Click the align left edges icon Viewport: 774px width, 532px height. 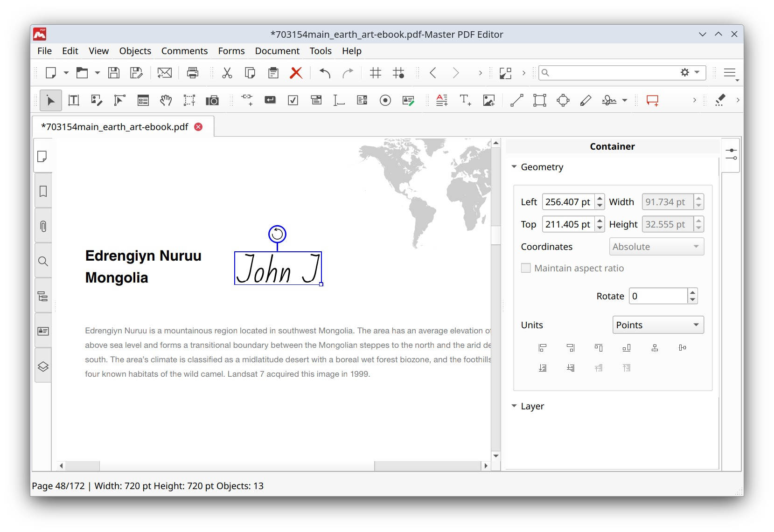(543, 348)
